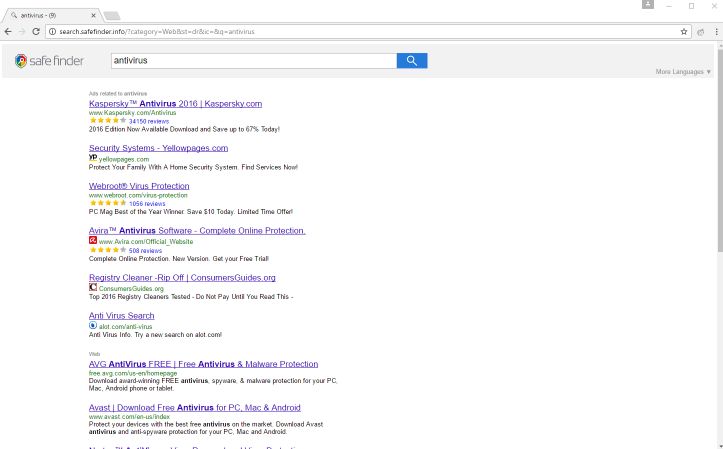723x449 pixels.
Task: Open Avira Antivirus Software link
Action: tap(197, 230)
